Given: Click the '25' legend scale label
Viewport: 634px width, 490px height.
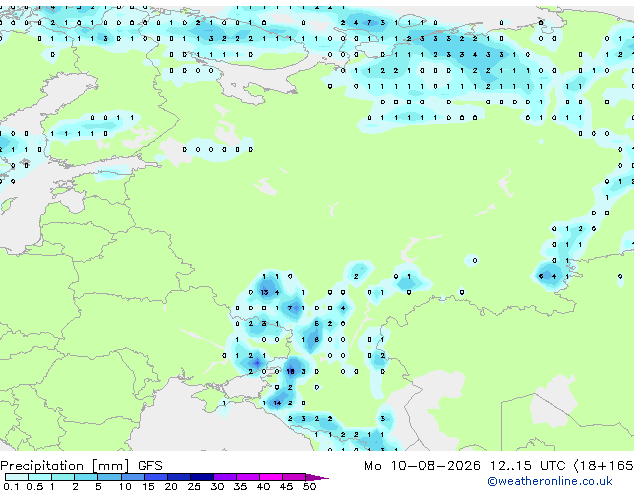Looking at the screenshot, I should (194, 486).
